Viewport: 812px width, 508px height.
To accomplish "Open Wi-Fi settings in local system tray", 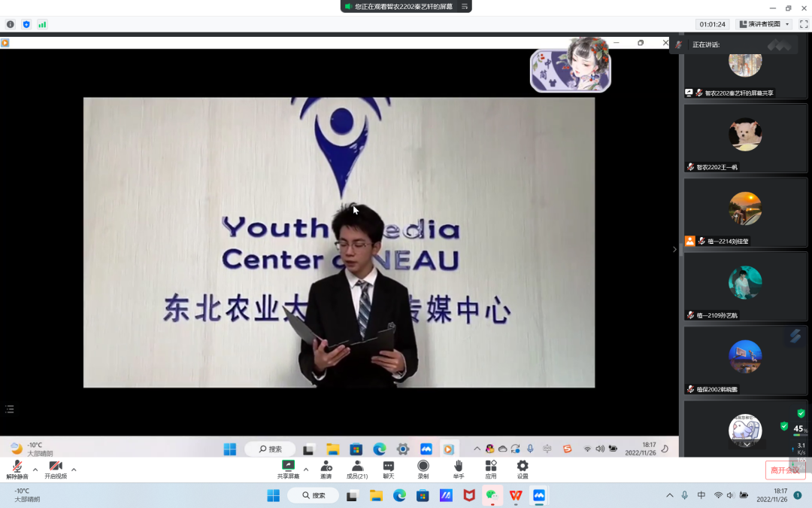I will point(718,495).
